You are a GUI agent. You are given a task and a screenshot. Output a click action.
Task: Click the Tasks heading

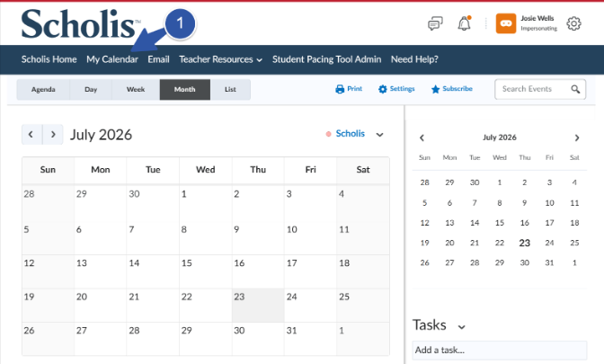pos(430,325)
